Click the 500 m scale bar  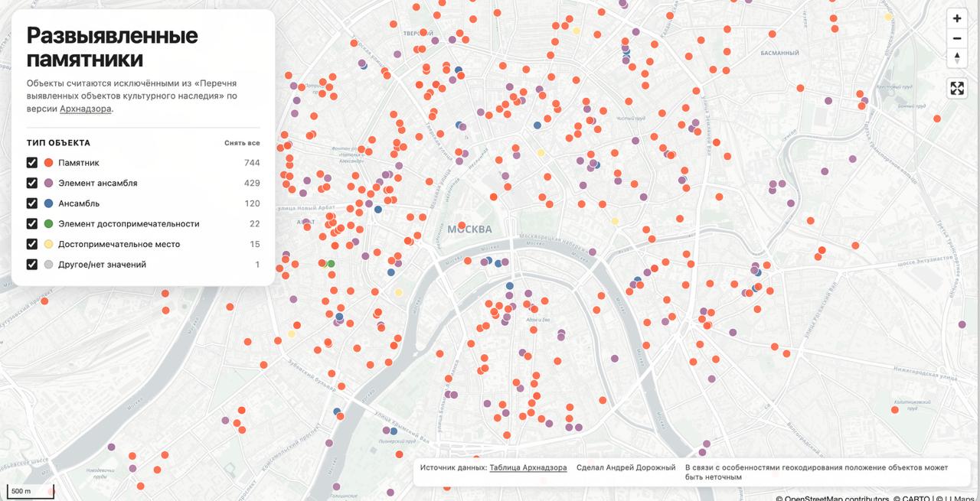tap(30, 490)
